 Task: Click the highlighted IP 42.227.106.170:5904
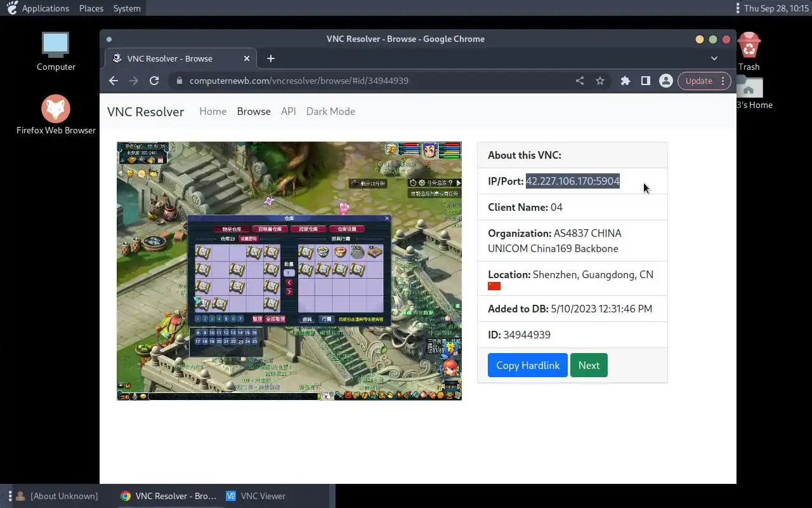click(573, 181)
